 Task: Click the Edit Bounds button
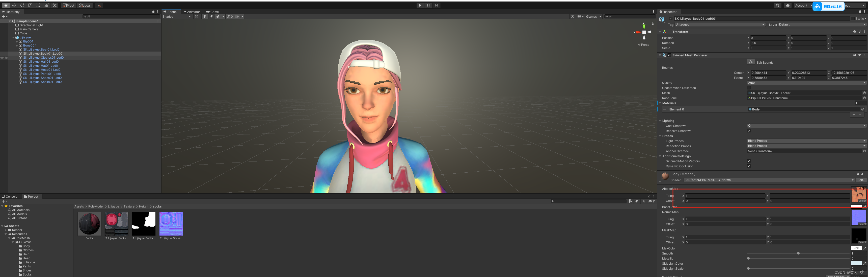tap(751, 62)
